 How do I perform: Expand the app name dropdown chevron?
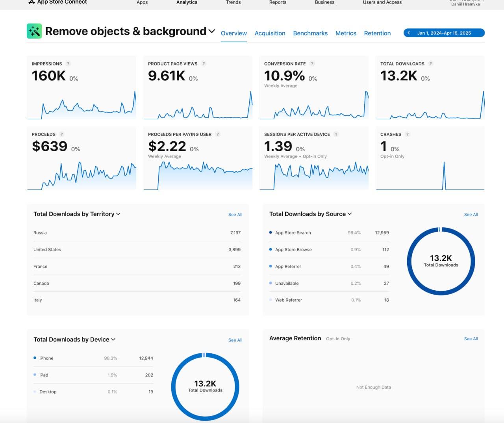(212, 32)
